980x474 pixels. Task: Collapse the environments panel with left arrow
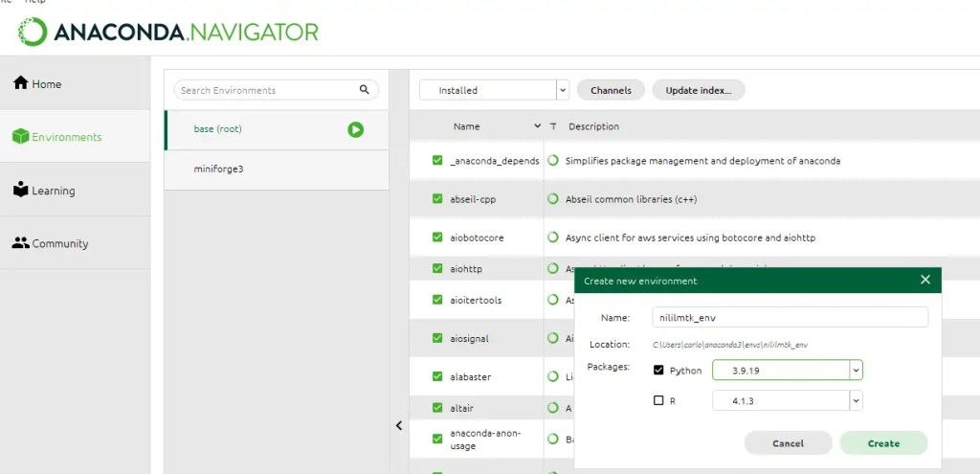pos(399,426)
